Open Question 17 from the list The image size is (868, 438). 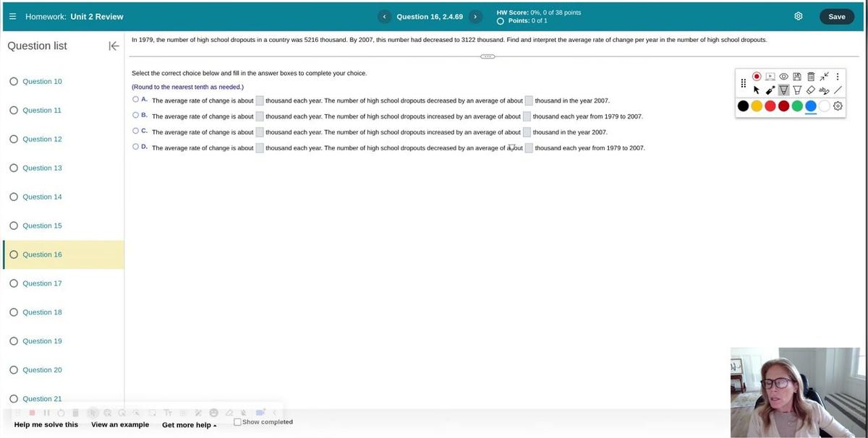42,283
